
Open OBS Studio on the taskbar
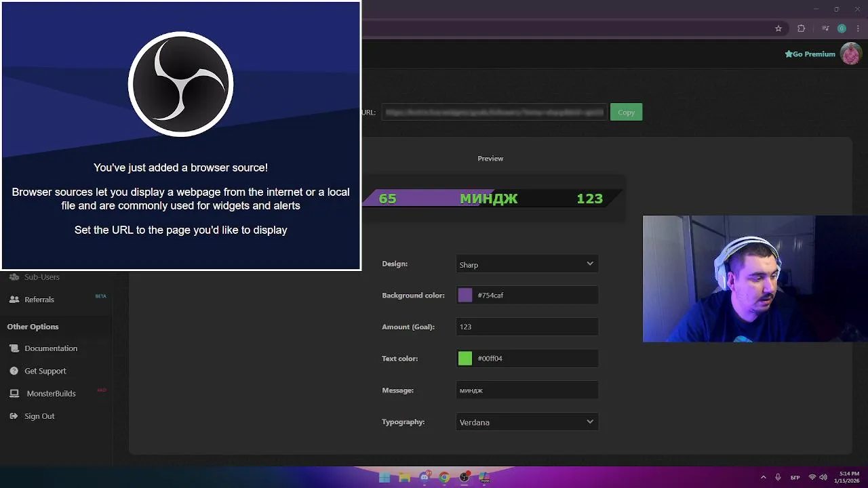pyautogui.click(x=465, y=477)
